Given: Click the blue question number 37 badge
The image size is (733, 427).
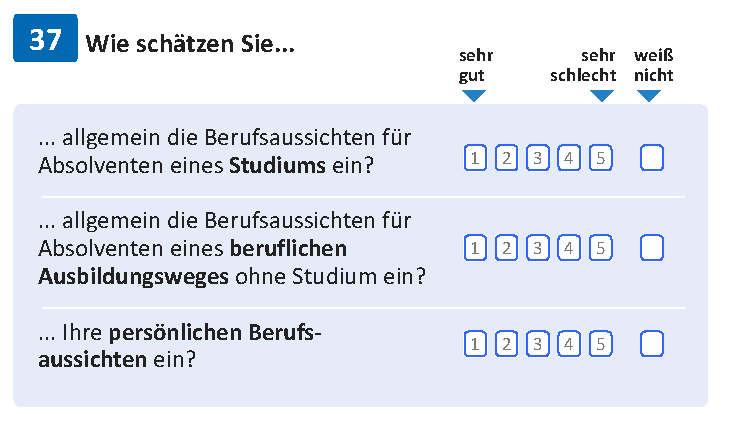Looking at the screenshot, I should [x=45, y=38].
